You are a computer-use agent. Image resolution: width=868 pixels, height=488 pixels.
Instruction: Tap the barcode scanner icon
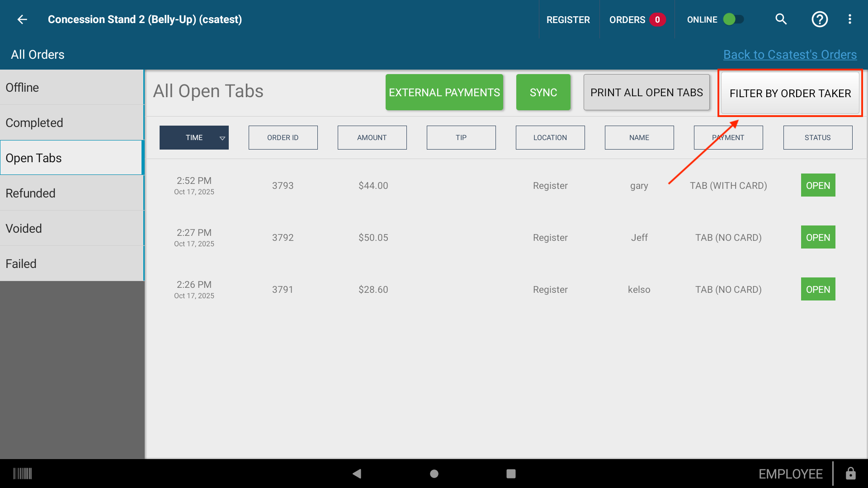coord(23,474)
